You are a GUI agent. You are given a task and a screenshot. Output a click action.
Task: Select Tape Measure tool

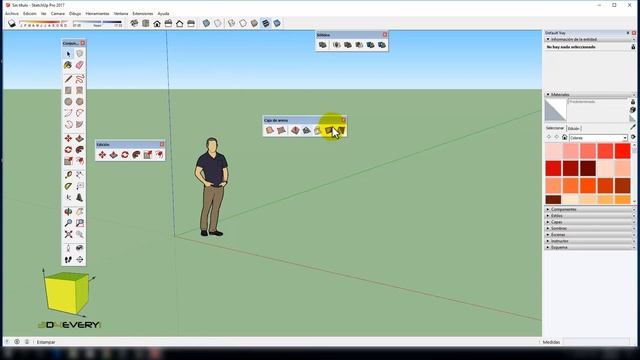[68, 175]
